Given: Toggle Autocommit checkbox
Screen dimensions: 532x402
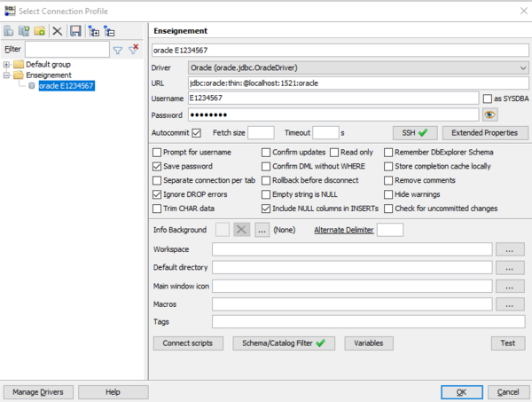Looking at the screenshot, I should pyautogui.click(x=197, y=133).
